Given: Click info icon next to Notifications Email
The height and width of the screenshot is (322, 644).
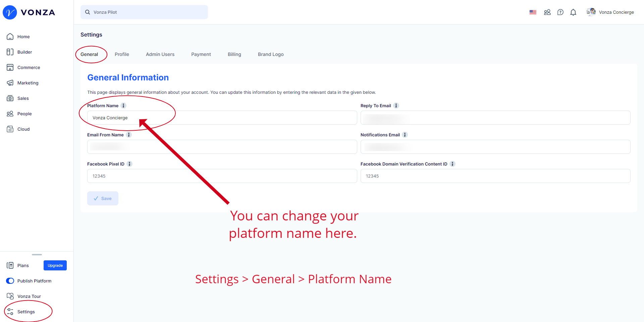Looking at the screenshot, I should click(405, 135).
